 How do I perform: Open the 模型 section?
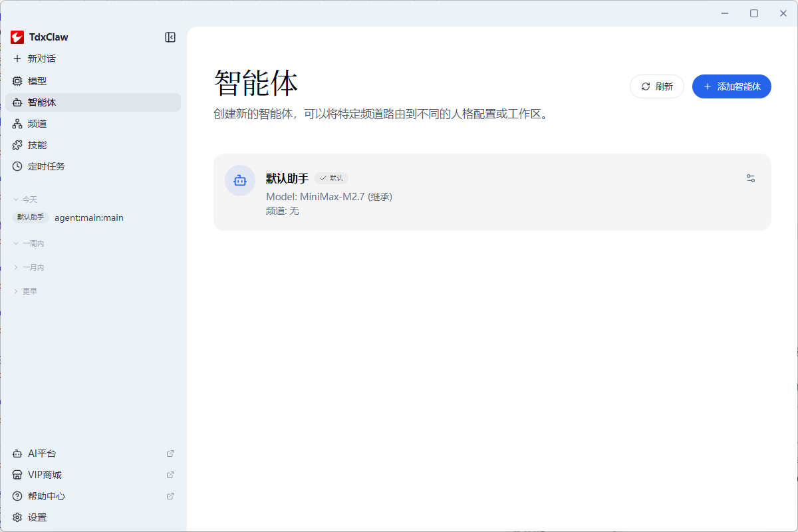tap(93, 81)
